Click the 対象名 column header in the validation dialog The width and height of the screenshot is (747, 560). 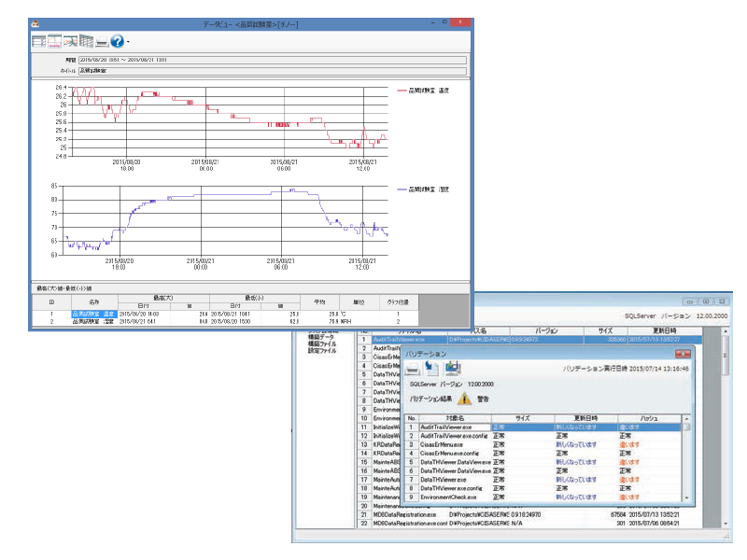coord(455,418)
